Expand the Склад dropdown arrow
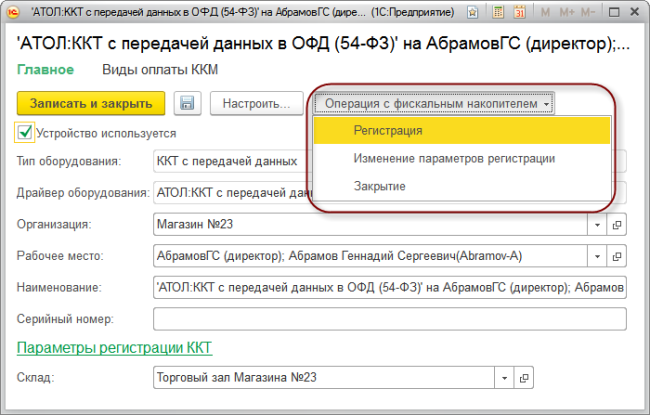650x415 pixels. tap(504, 378)
